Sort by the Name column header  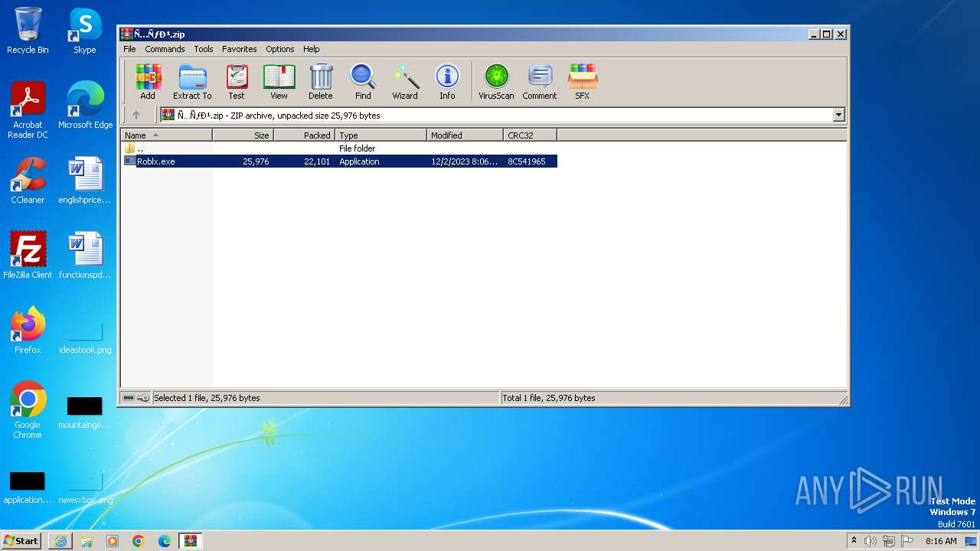tap(167, 135)
